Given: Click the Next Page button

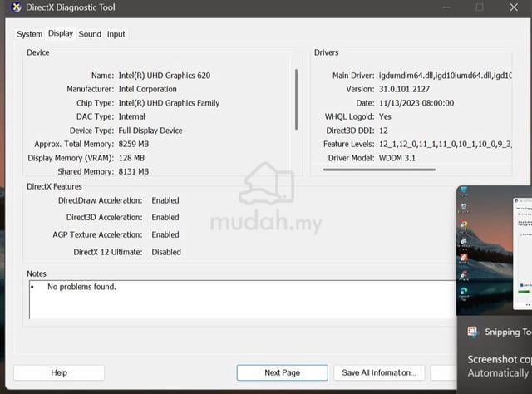Looking at the screenshot, I should [x=283, y=372].
